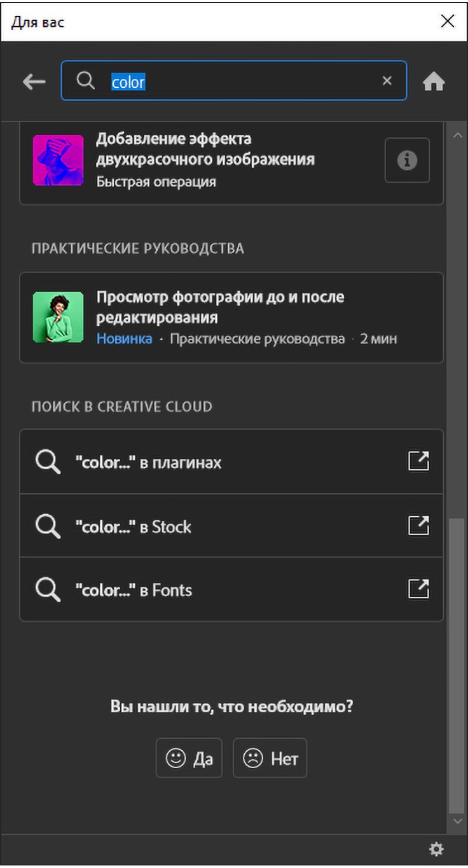468x868 pixels.
Task: Search "color..." в Fonts
Action: click(134, 591)
